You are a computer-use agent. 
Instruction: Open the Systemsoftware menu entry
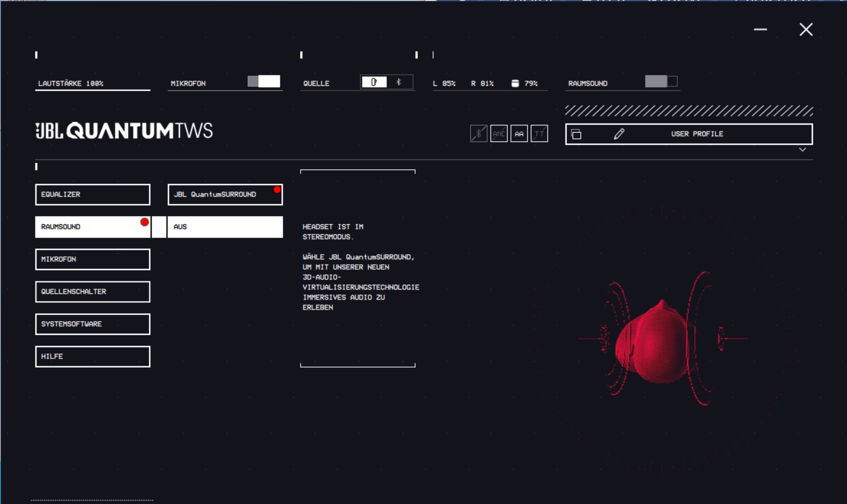93,324
